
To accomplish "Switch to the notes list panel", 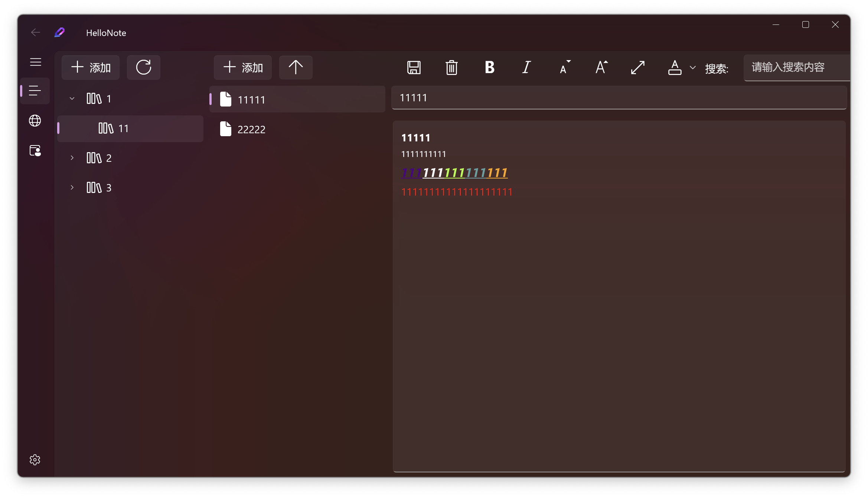I will [x=35, y=90].
